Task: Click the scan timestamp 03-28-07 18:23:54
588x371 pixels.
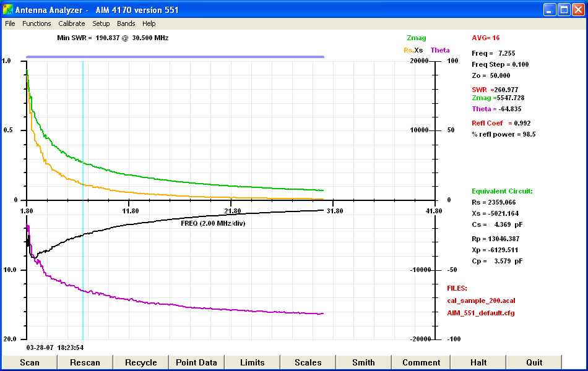Action: tap(54, 348)
